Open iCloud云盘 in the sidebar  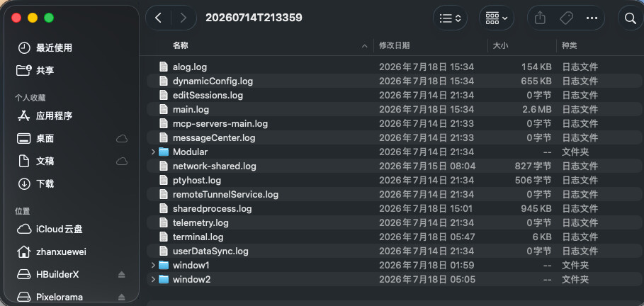(59, 229)
